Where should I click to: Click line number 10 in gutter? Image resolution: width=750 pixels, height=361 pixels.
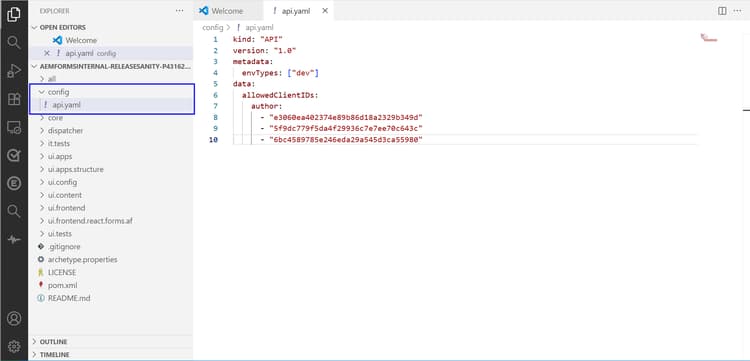(x=213, y=140)
